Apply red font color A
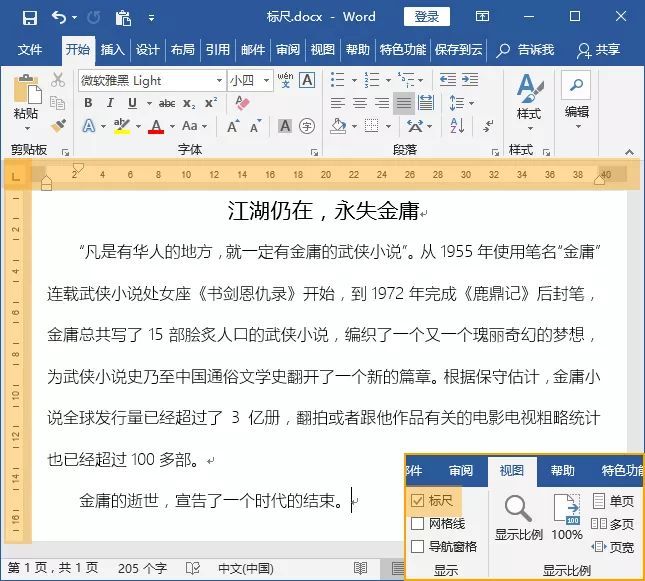645x581 pixels. click(156, 126)
